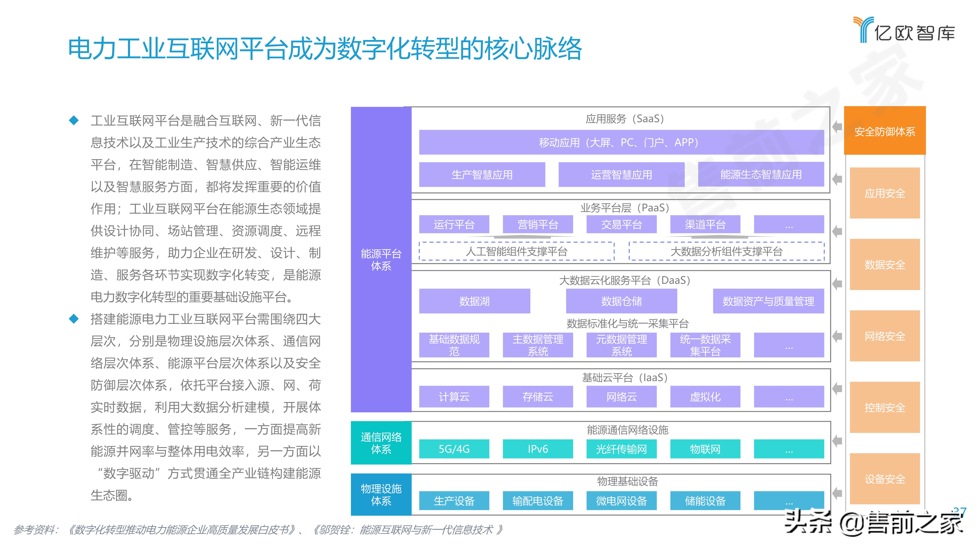
Task: Select the 生产智慧应用 box
Action: (x=482, y=174)
